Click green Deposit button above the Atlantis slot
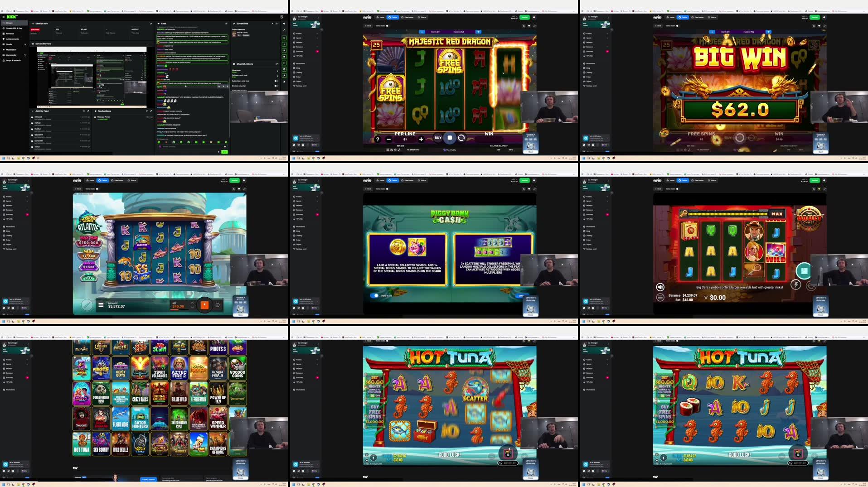Screen dimensions: 868x487 point(234,180)
